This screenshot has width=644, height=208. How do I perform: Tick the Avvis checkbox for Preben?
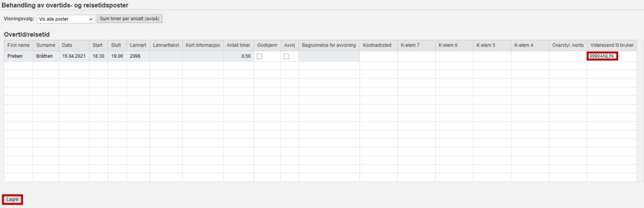click(286, 56)
